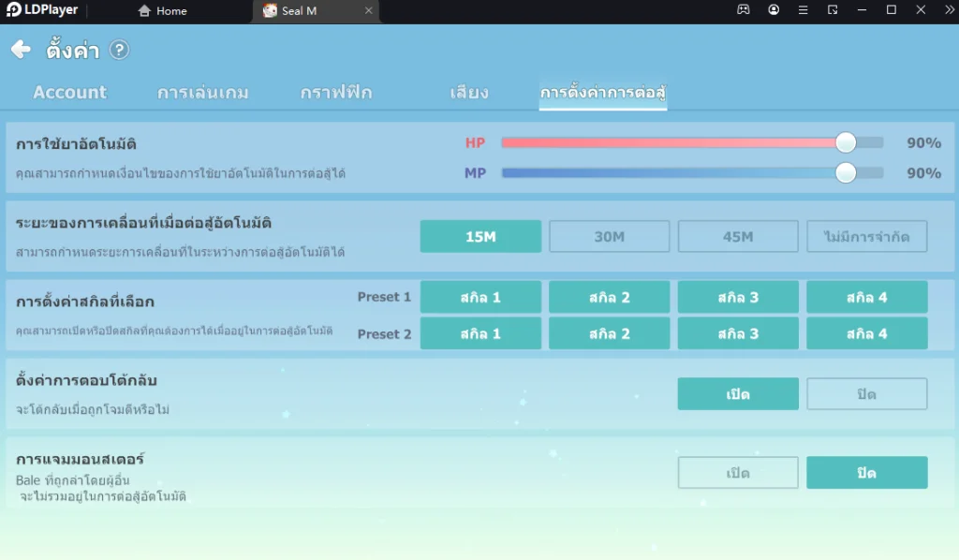Viewport: 959px width, 560px height.
Task: Adjust the MP auto-potion slider handle
Action: click(x=846, y=173)
